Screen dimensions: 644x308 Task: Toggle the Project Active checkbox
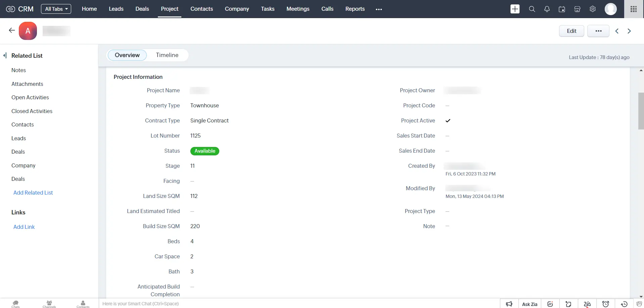point(448,121)
